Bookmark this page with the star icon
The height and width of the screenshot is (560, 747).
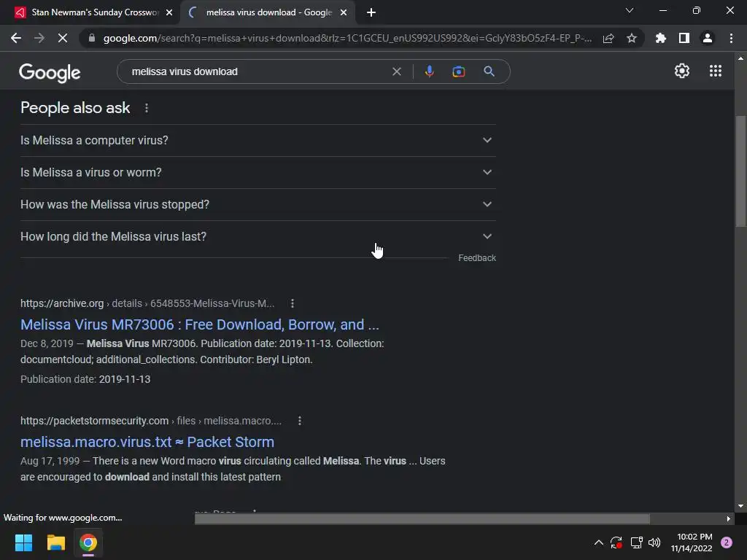[x=632, y=38]
